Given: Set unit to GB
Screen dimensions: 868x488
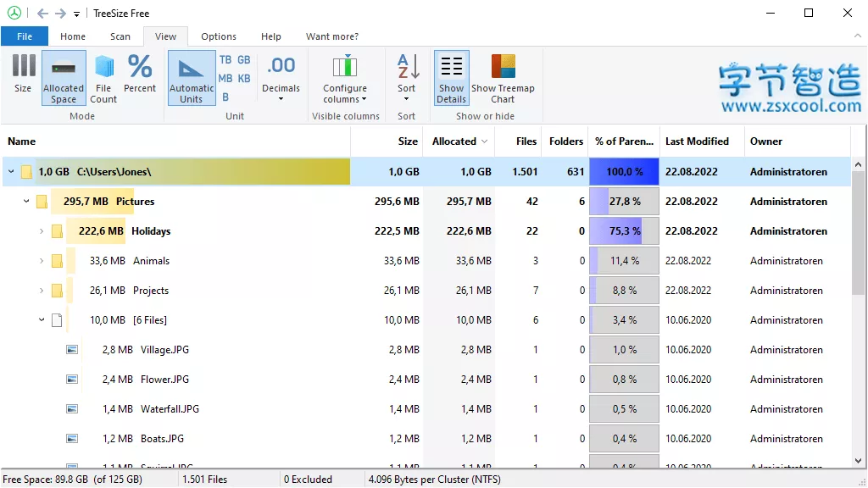Looking at the screenshot, I should pos(244,60).
